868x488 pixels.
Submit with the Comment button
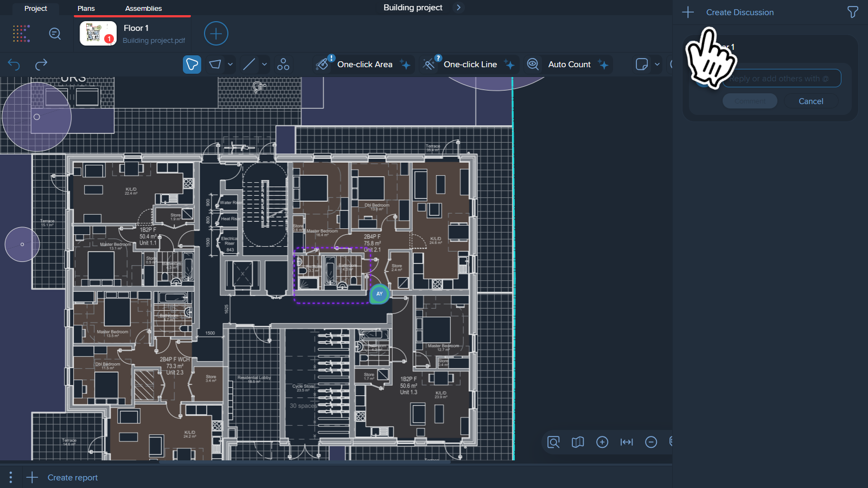pos(750,101)
